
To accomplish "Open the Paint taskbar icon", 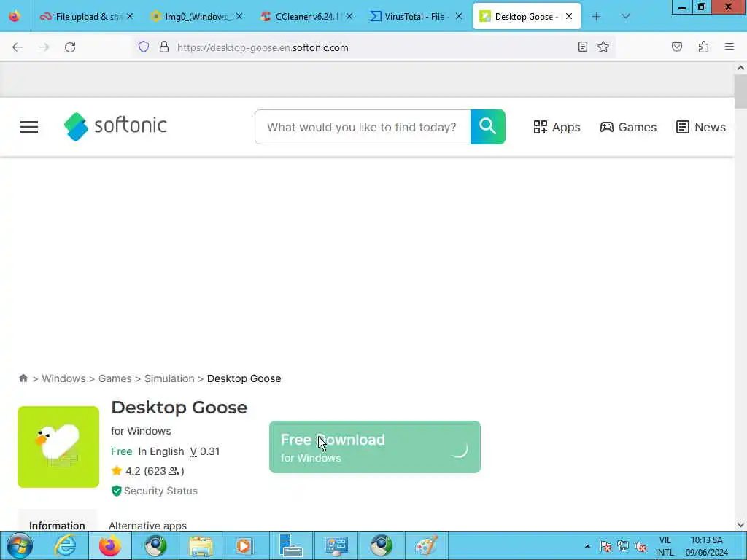I will click(425, 545).
